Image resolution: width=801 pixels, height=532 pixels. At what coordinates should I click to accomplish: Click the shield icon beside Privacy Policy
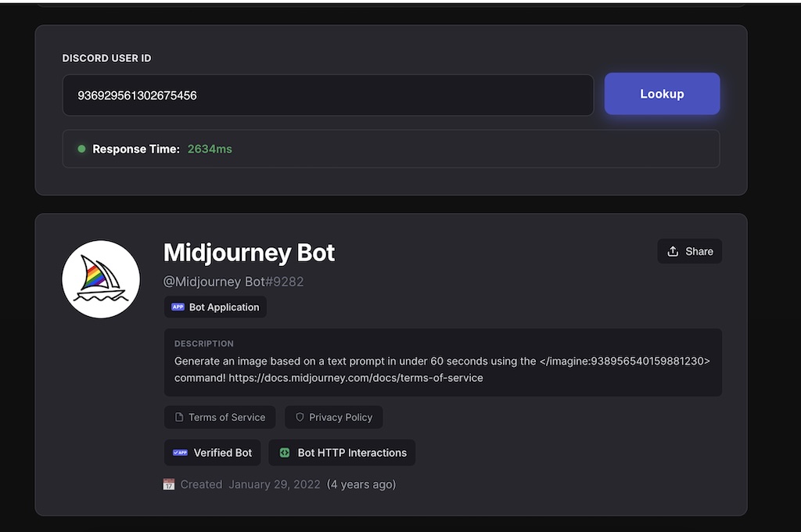coord(299,417)
